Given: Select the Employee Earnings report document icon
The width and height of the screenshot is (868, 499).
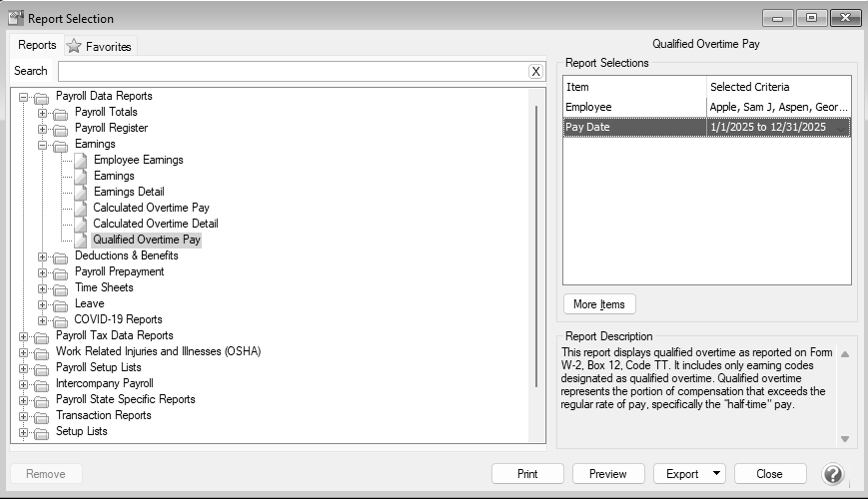Looking at the screenshot, I should click(81, 160).
